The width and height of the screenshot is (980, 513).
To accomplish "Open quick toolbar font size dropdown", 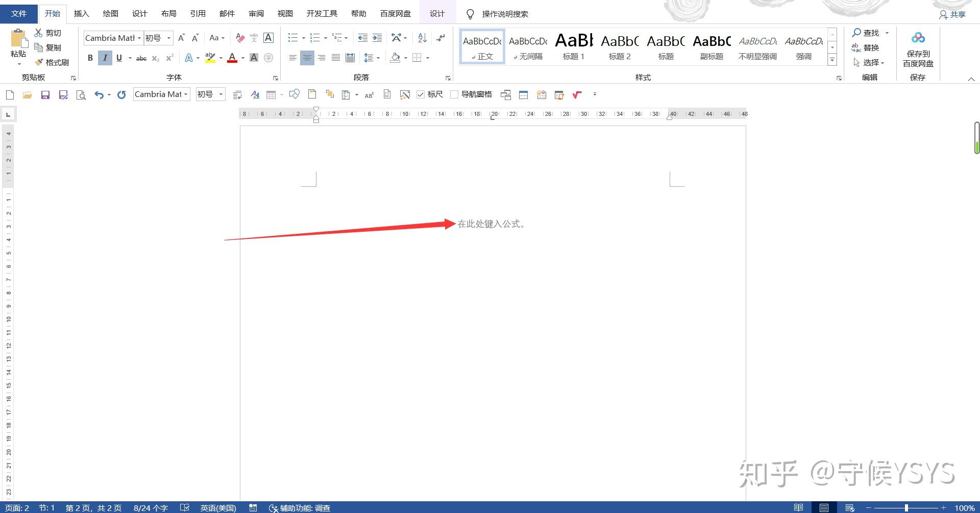I will tap(221, 94).
